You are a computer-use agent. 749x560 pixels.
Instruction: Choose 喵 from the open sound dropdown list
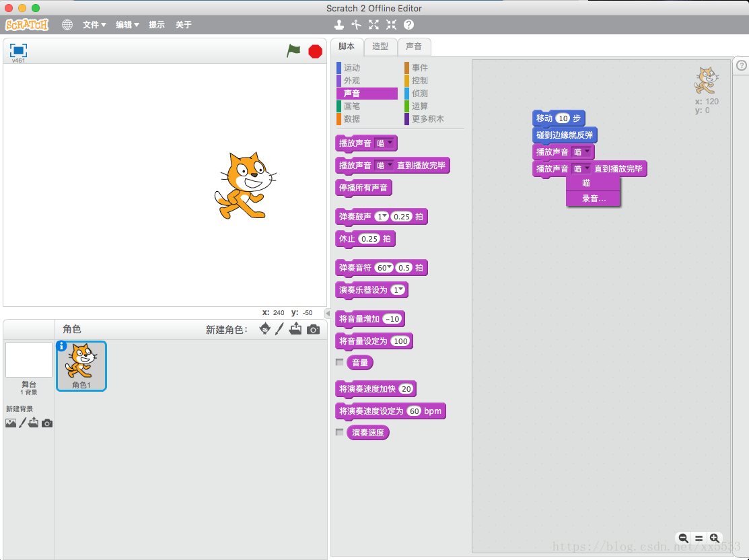click(x=593, y=183)
